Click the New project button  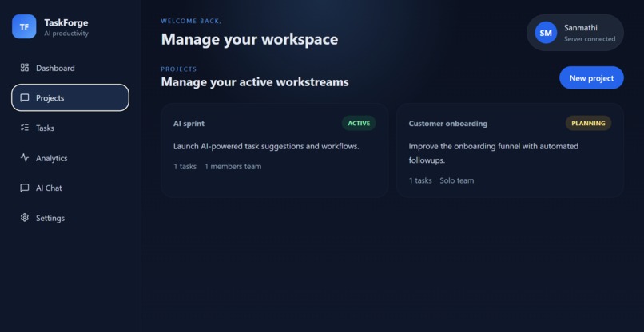(591, 78)
